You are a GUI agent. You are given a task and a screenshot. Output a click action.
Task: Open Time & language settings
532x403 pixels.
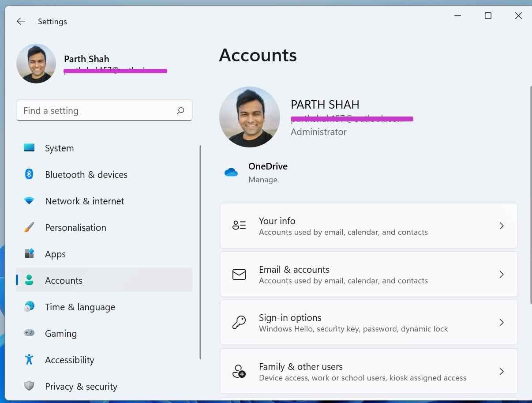click(x=104, y=307)
